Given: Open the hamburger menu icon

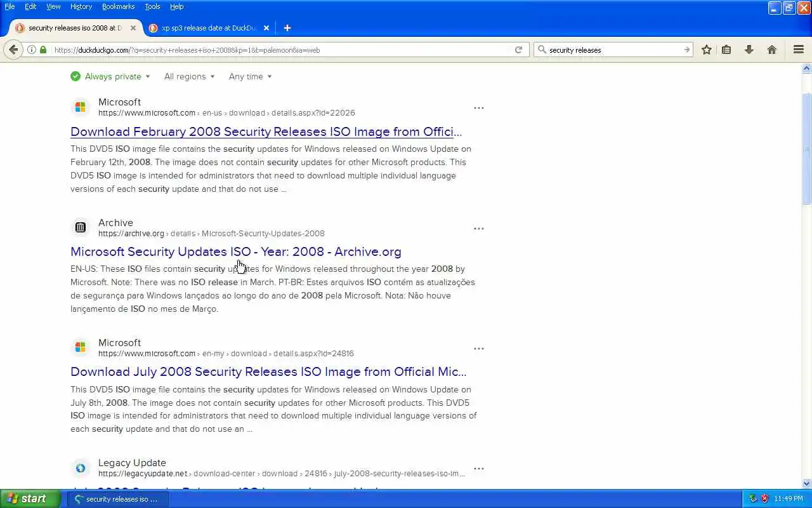Looking at the screenshot, I should (x=799, y=50).
